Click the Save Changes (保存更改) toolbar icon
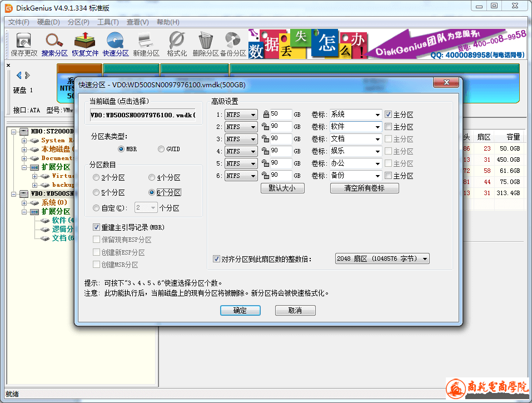 pyautogui.click(x=24, y=44)
